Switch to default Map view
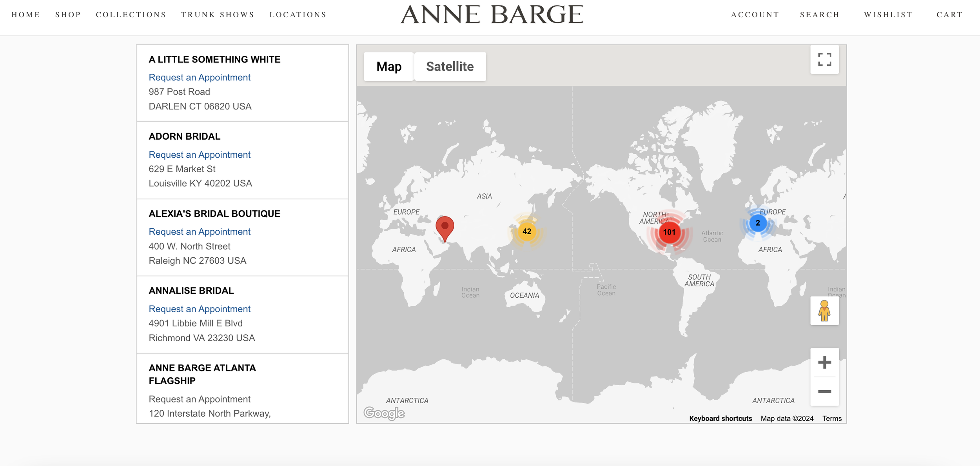This screenshot has height=466, width=980. 388,67
